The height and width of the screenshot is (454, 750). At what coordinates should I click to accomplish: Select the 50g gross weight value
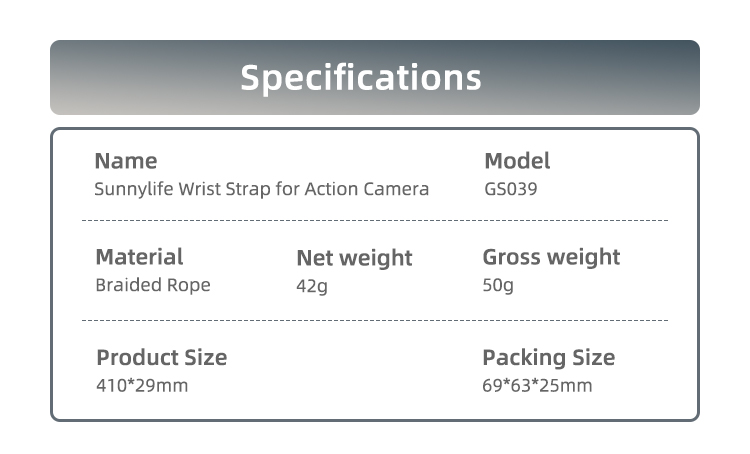498,286
